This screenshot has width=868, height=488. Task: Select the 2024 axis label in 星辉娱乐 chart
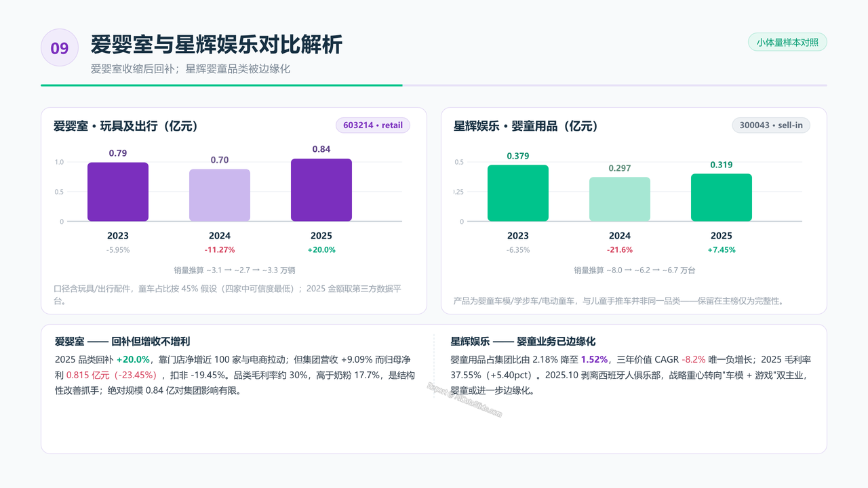pos(620,236)
